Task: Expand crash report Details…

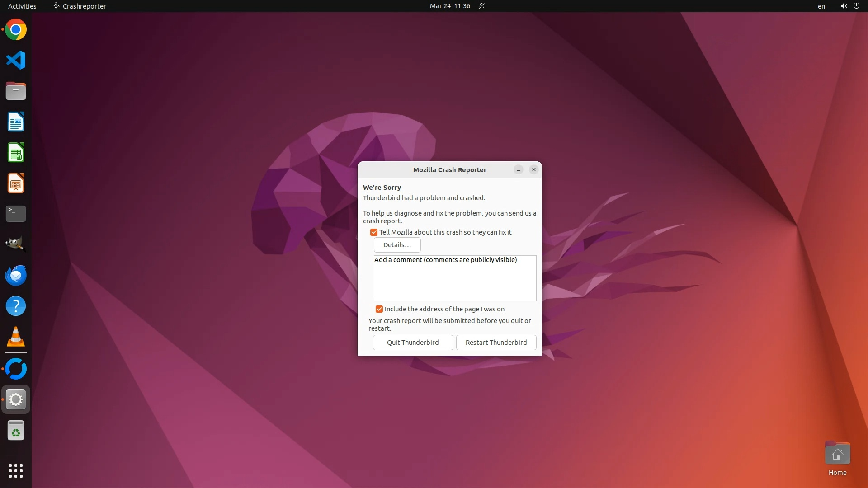Action: tap(397, 245)
